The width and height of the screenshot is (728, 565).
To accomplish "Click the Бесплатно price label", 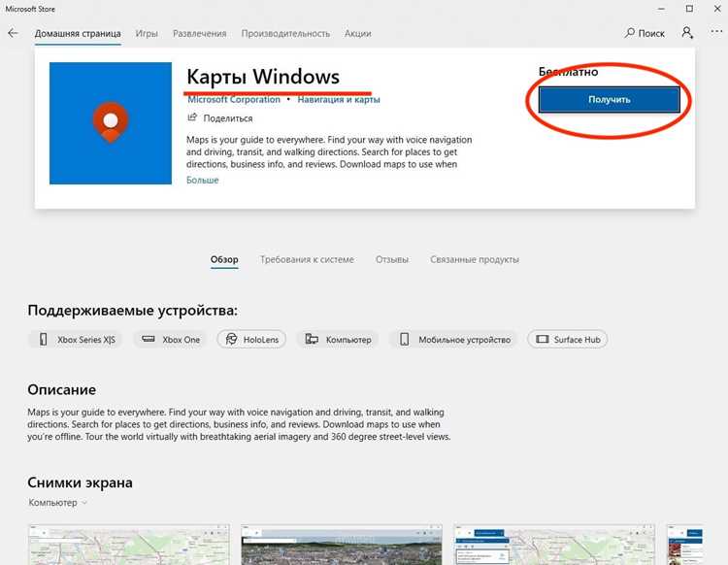I will pos(568,72).
